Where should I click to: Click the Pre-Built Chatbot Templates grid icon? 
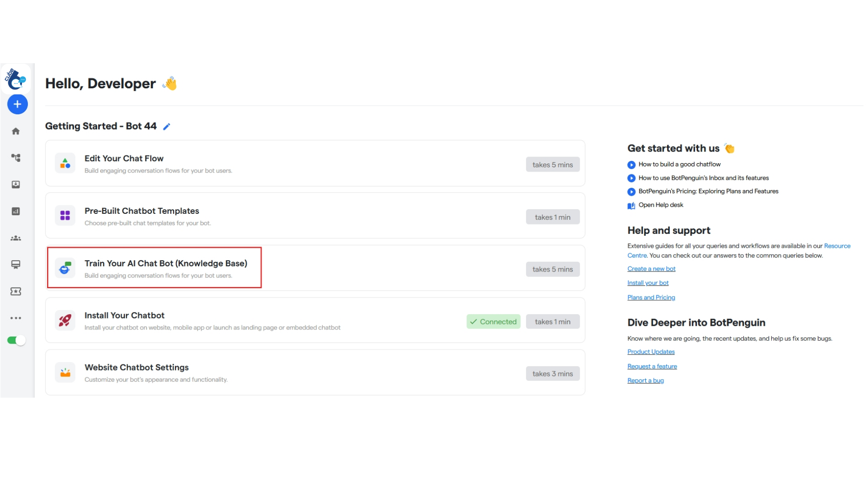(x=65, y=216)
